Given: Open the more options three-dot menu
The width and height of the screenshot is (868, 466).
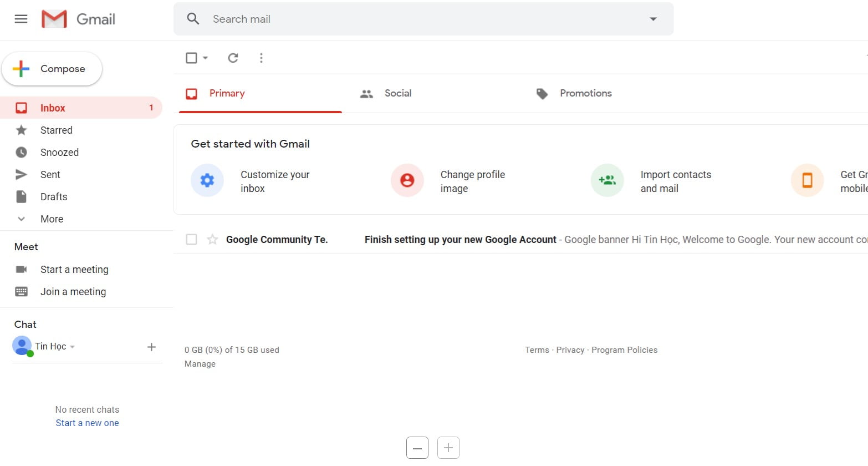Looking at the screenshot, I should 261,58.
